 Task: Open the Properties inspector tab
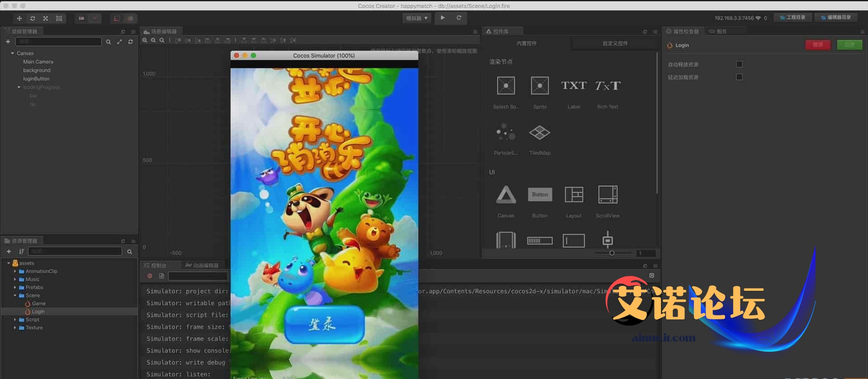click(x=683, y=32)
